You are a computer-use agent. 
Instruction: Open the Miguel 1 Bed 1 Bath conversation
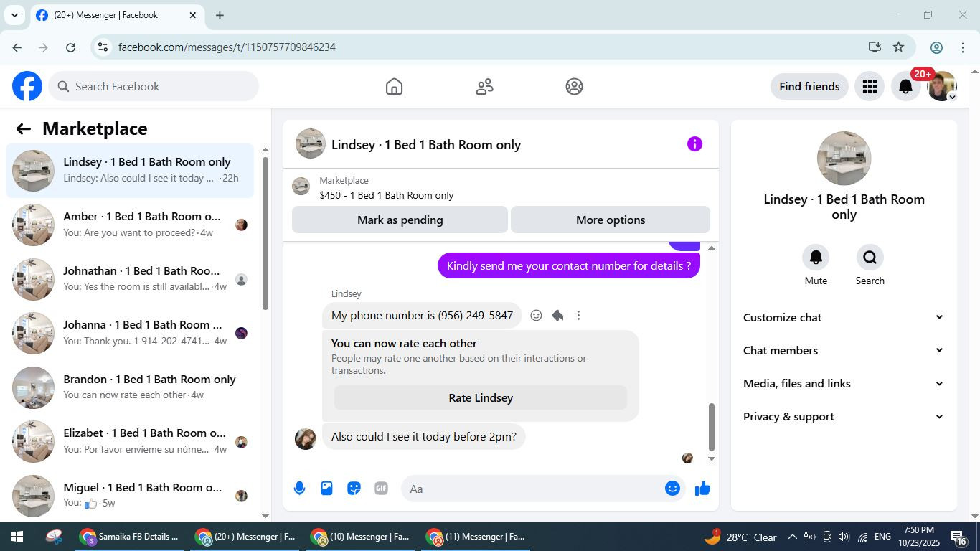130,496
